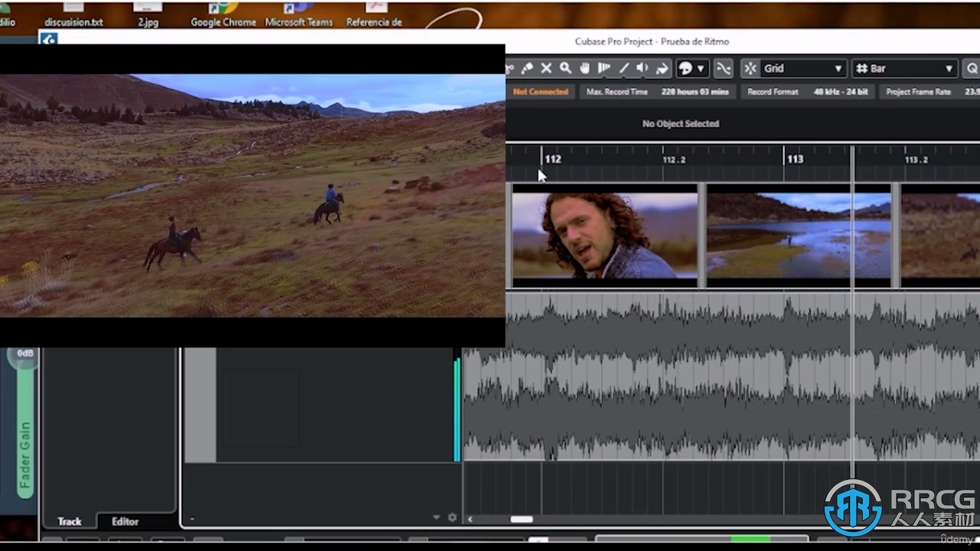Open discusision.txt on the desktop
980x551 pixels.
[x=73, y=15]
